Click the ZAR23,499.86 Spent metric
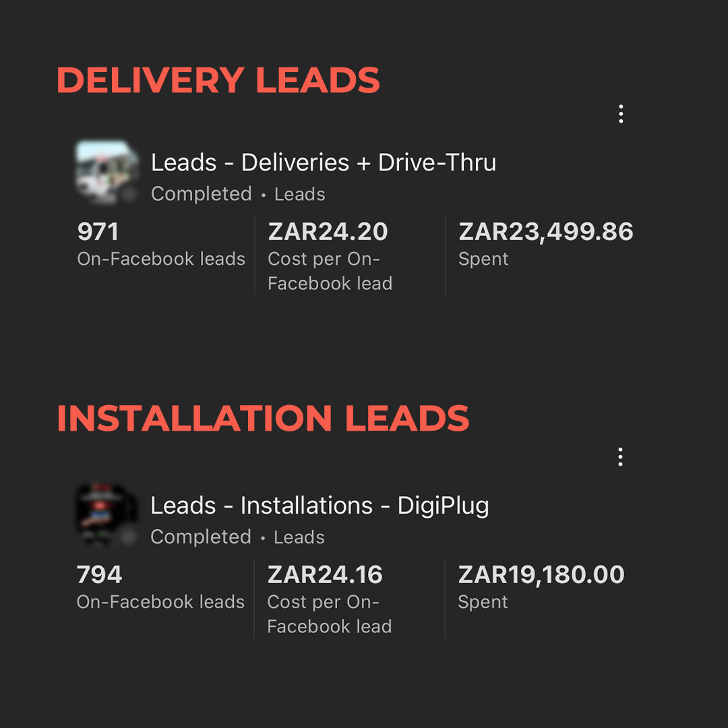The width and height of the screenshot is (728, 728). coord(546,232)
